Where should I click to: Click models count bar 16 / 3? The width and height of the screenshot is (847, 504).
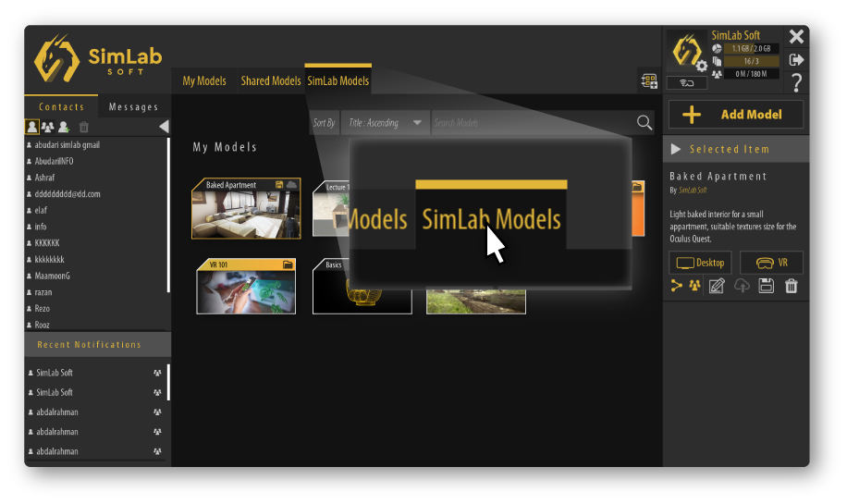point(752,61)
